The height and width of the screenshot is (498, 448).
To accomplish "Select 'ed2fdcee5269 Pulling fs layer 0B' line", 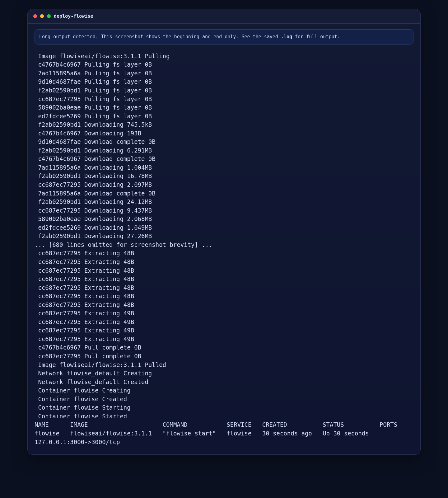I will click(95, 116).
